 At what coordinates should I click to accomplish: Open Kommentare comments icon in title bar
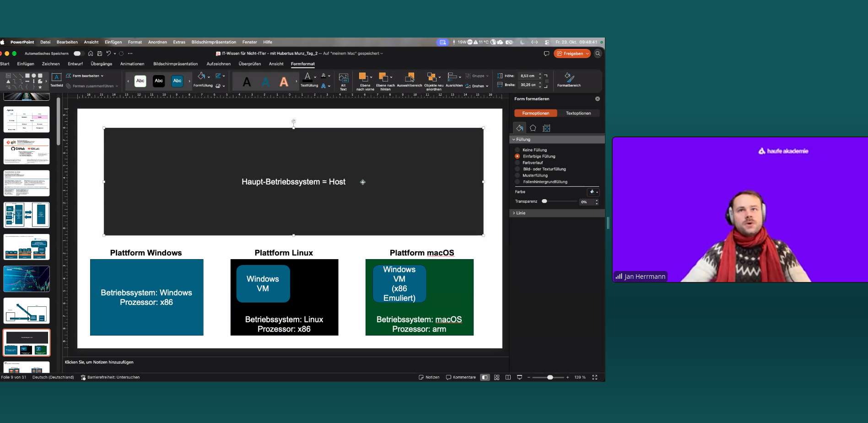(546, 54)
